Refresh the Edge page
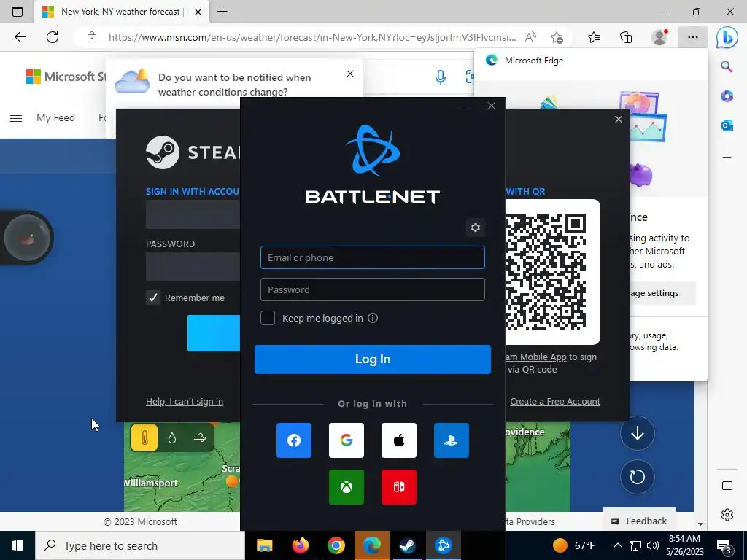Screen dimensions: 747x560 click(53, 37)
